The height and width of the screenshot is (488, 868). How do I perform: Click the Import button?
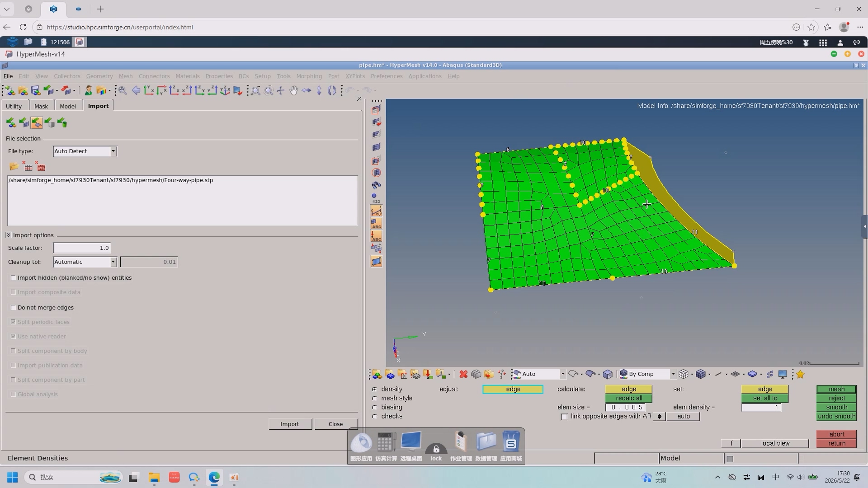290,424
